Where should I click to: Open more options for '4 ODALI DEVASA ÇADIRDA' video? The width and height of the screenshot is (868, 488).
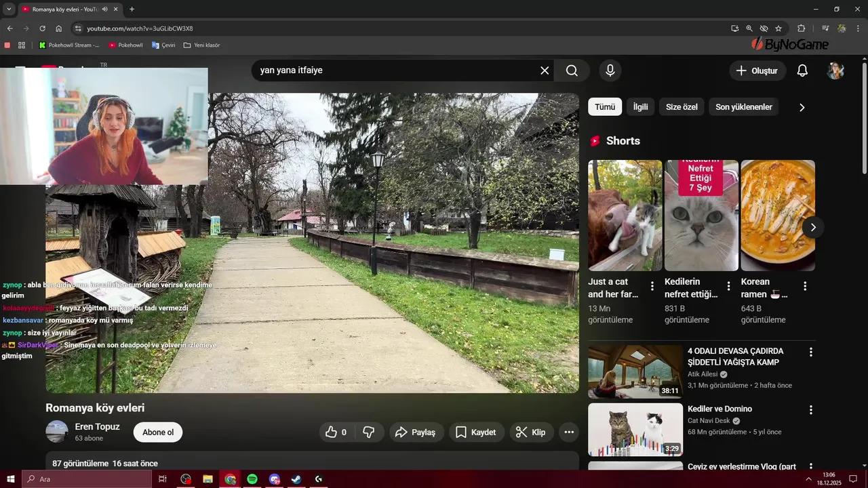point(810,352)
